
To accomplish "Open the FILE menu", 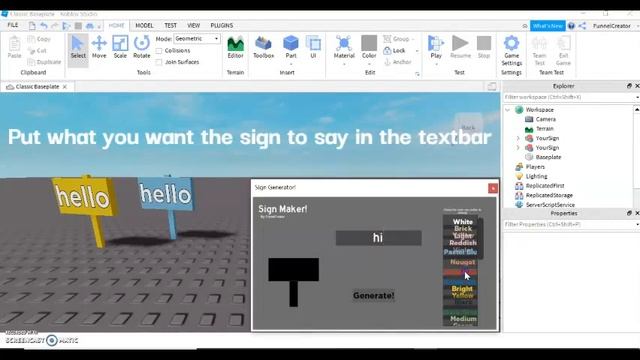I will coord(13,25).
